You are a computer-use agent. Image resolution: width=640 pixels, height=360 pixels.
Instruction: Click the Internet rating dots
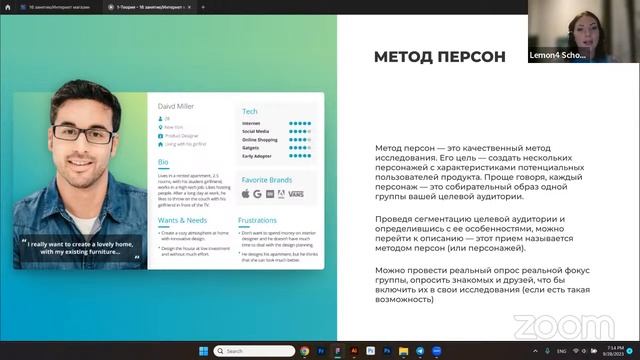click(x=300, y=123)
